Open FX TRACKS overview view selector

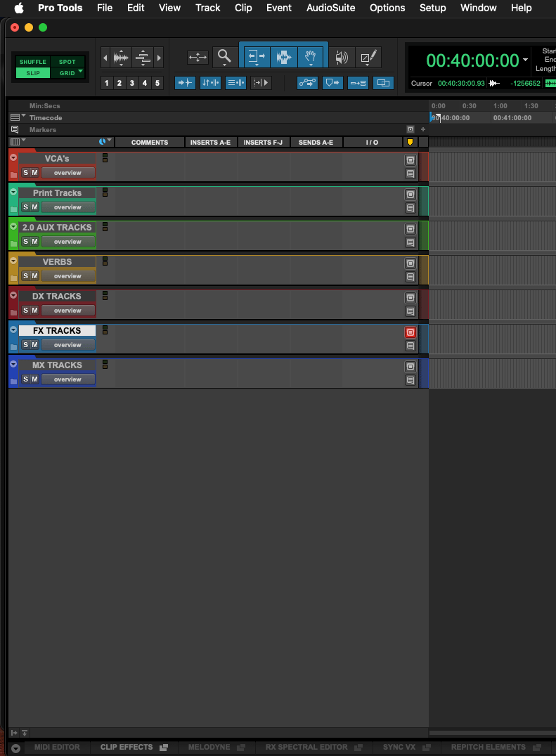pos(67,345)
